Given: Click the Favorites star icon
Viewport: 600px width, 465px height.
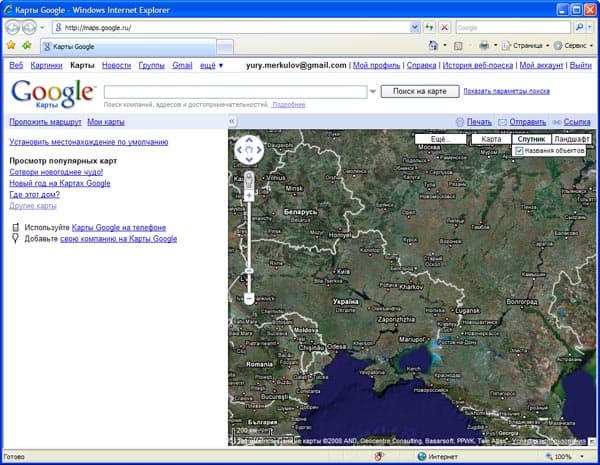Looking at the screenshot, I should pyautogui.click(x=11, y=46).
